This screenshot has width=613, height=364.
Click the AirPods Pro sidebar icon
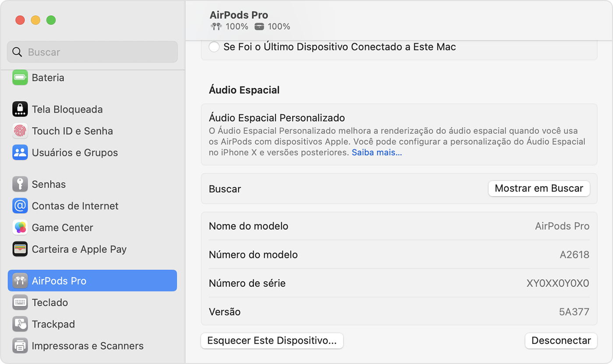(20, 281)
